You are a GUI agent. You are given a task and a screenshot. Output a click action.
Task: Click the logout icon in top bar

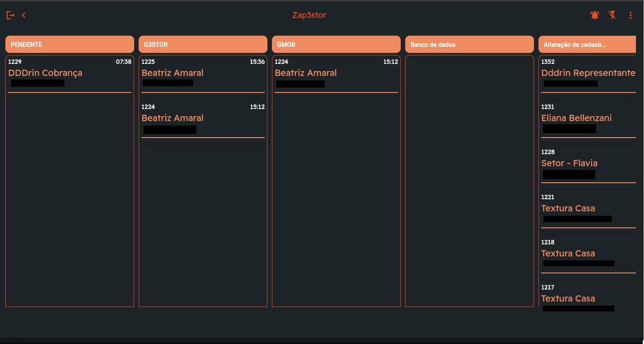pyautogui.click(x=11, y=16)
